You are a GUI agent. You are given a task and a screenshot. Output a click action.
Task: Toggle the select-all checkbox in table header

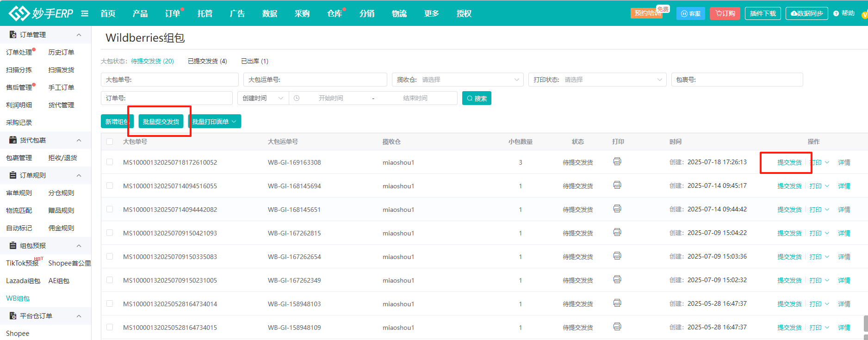110,142
